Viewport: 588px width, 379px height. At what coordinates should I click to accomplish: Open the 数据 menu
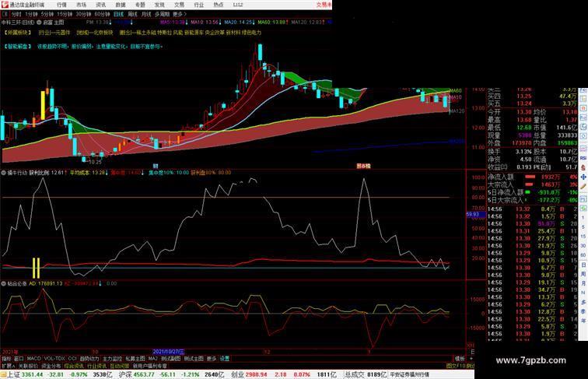point(121,5)
